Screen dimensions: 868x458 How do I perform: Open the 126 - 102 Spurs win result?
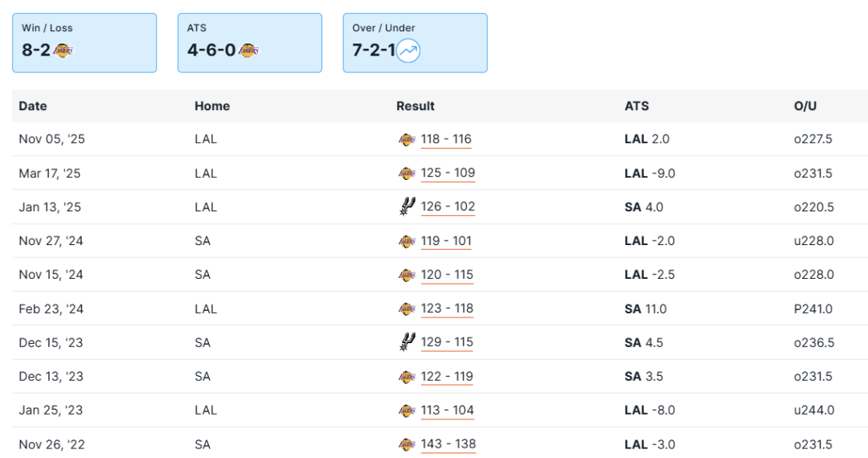[448, 207]
